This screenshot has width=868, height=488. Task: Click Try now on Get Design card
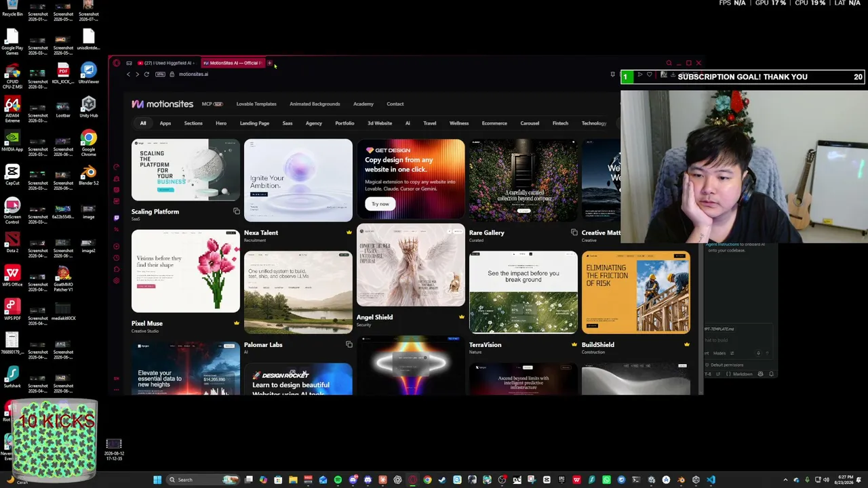380,204
